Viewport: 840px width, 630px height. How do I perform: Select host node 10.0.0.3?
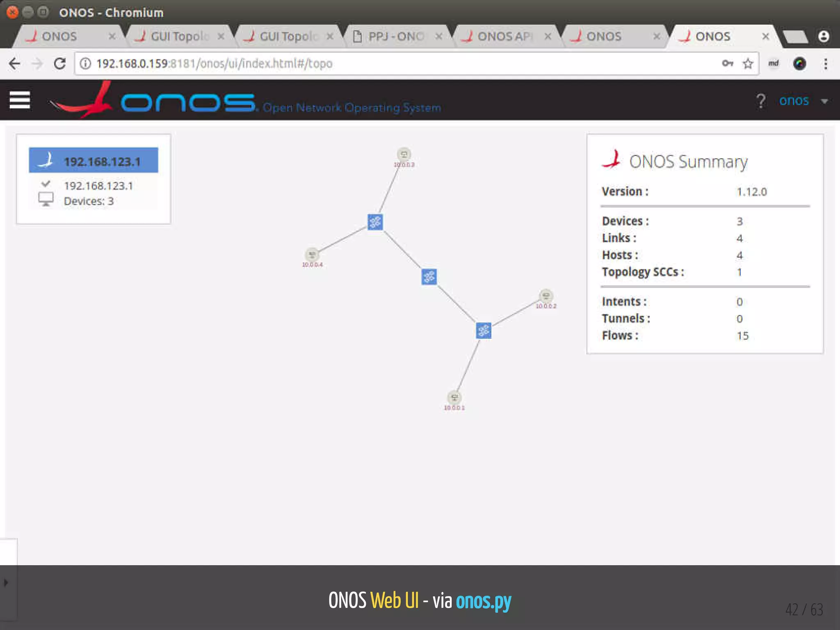point(404,154)
